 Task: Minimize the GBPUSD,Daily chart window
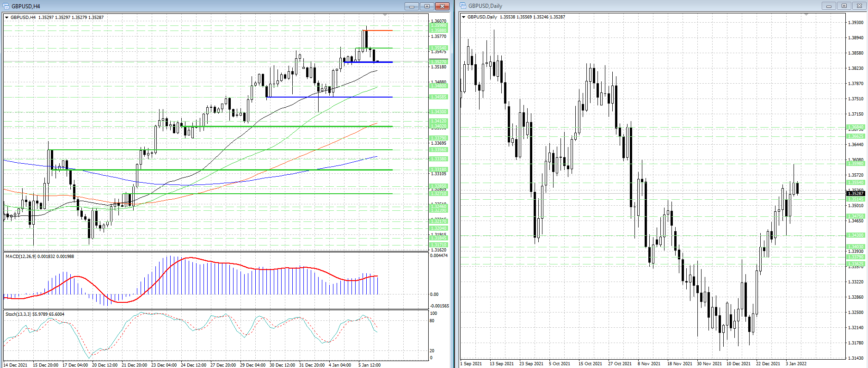[829, 6]
